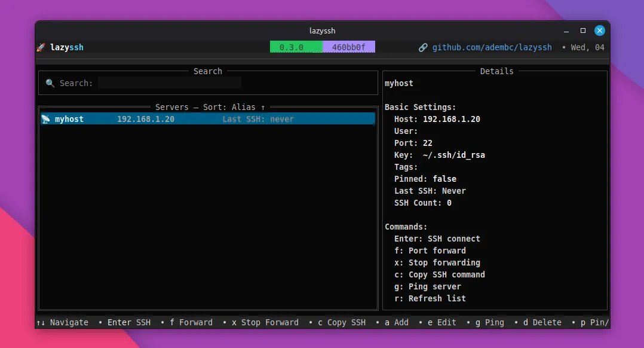Select the myhost server row

(x=208, y=119)
